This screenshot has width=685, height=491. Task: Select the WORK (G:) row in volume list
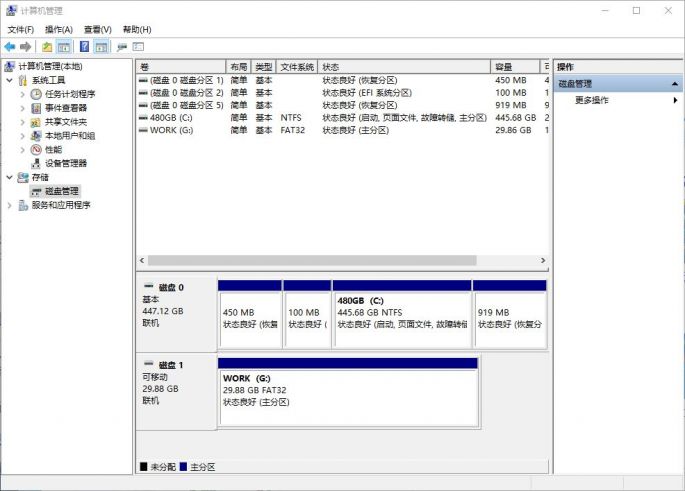[x=170, y=130]
